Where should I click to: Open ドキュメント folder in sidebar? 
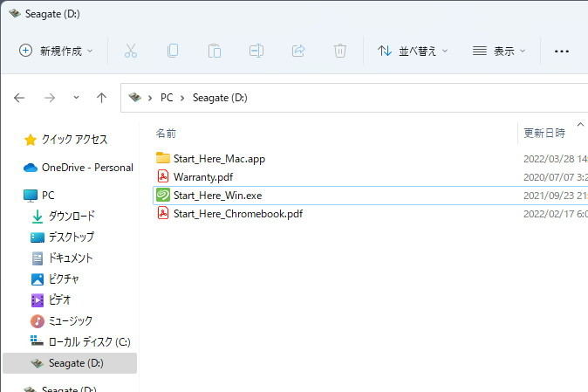click(61, 258)
